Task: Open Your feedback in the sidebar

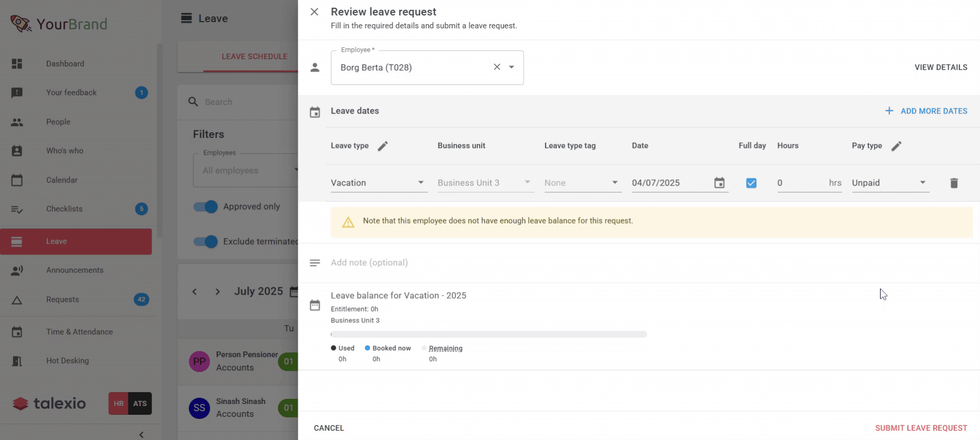Action: click(76, 93)
